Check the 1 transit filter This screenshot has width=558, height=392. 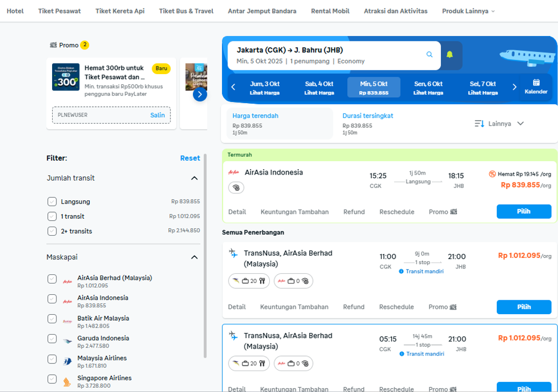[52, 216]
